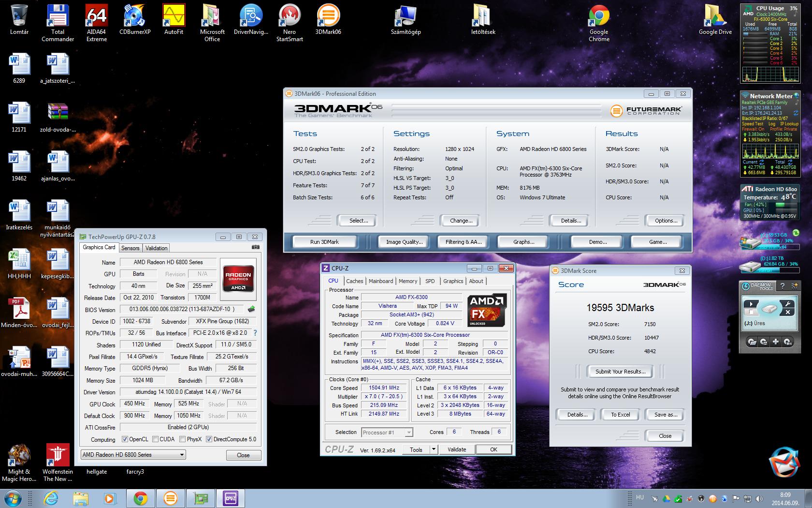
Task: Click the taskbar clock showing 8:09
Action: (785, 495)
